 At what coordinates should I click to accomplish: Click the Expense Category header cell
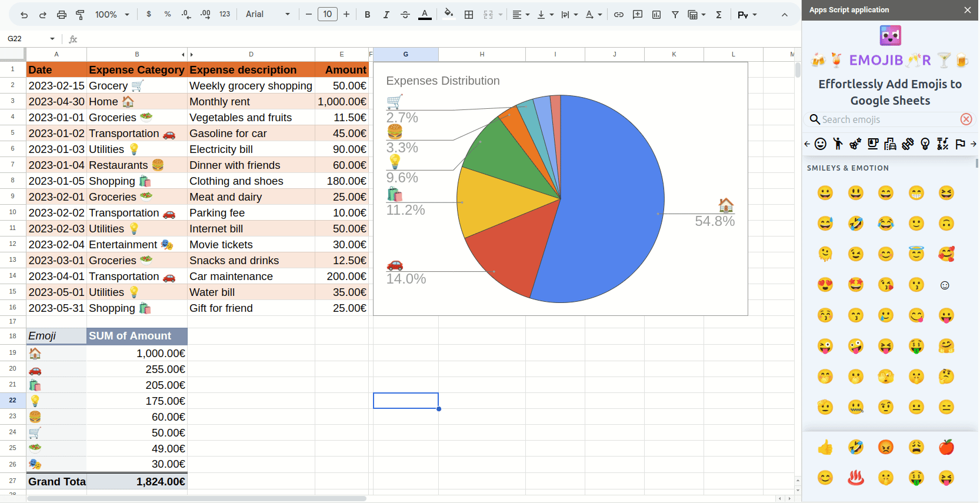click(136, 70)
